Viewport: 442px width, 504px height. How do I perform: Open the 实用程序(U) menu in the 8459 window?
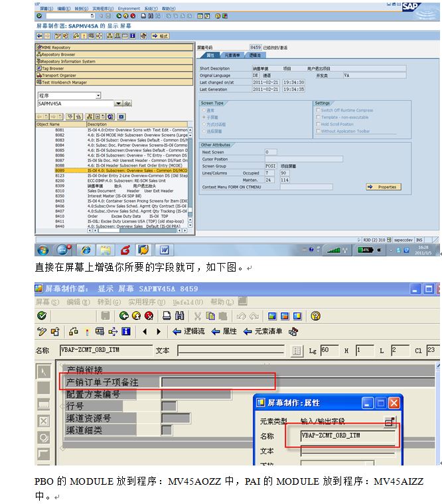click(147, 302)
